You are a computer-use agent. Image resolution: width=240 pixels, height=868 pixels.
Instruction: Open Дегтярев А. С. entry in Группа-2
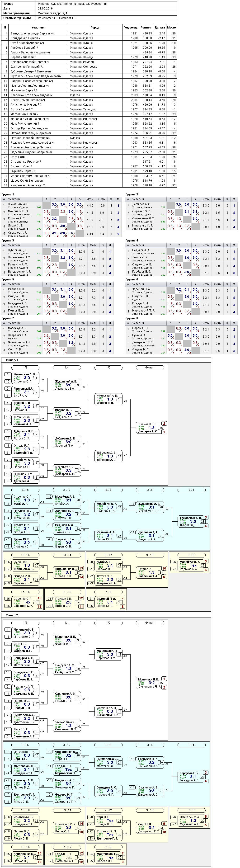141,204
